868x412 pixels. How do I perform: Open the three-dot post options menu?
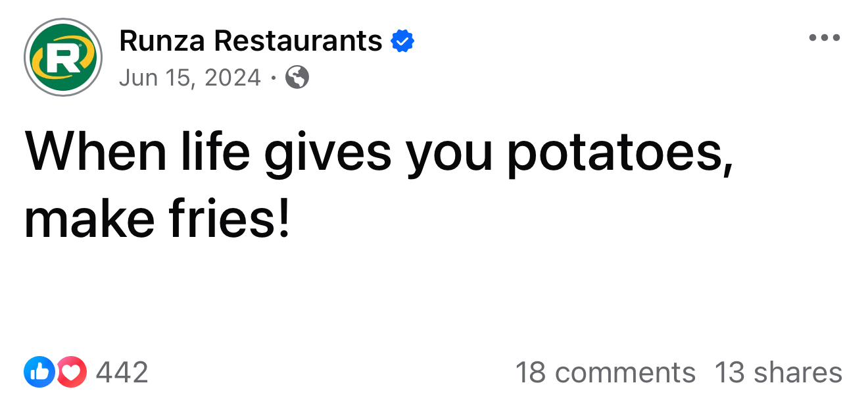click(825, 38)
